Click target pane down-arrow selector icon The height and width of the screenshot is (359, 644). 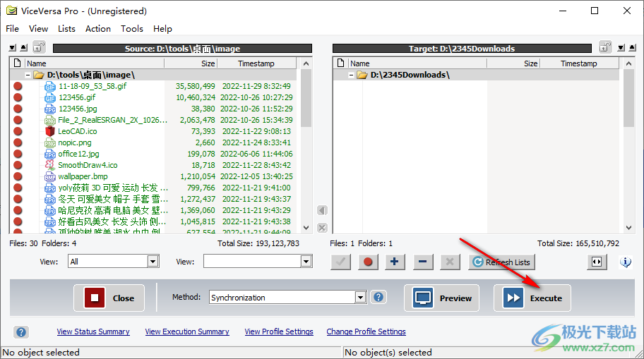click(621, 47)
